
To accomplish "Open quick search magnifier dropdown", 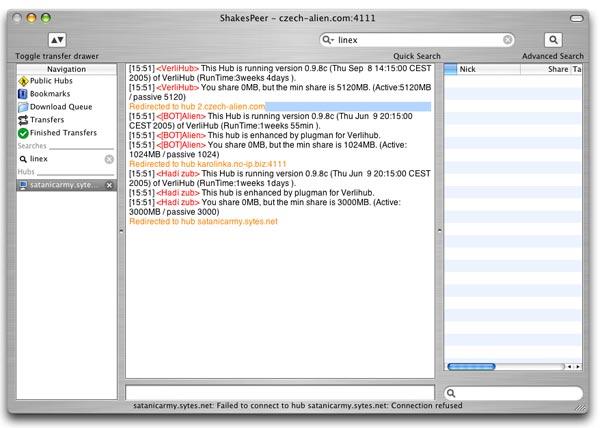I will click(328, 40).
